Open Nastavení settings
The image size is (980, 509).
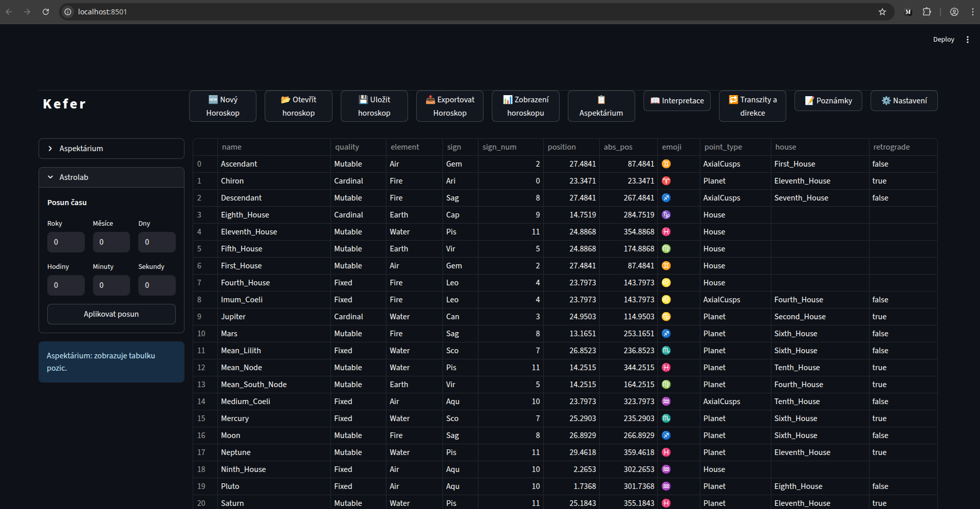(904, 101)
